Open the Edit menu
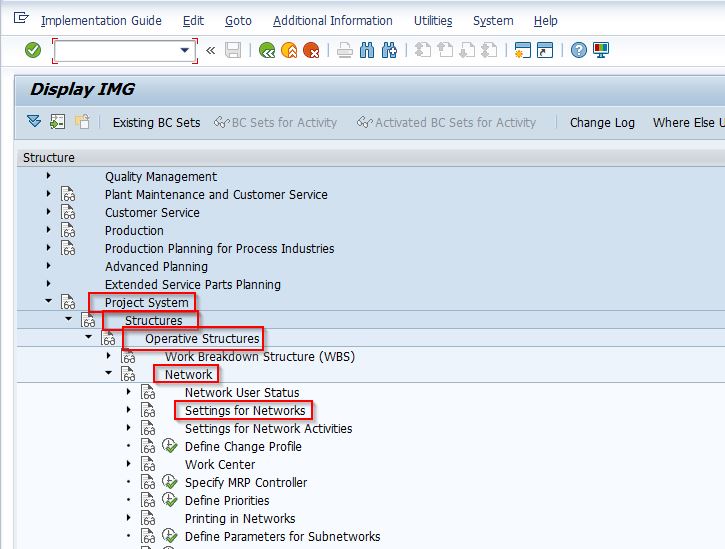Viewport: 725px width, 549px height. coord(193,21)
